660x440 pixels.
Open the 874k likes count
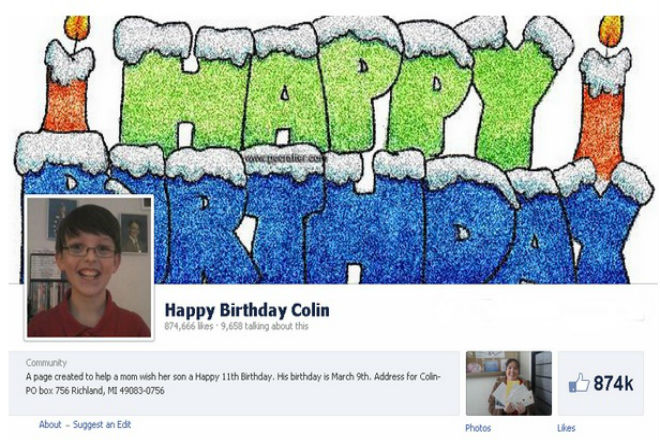click(613, 383)
